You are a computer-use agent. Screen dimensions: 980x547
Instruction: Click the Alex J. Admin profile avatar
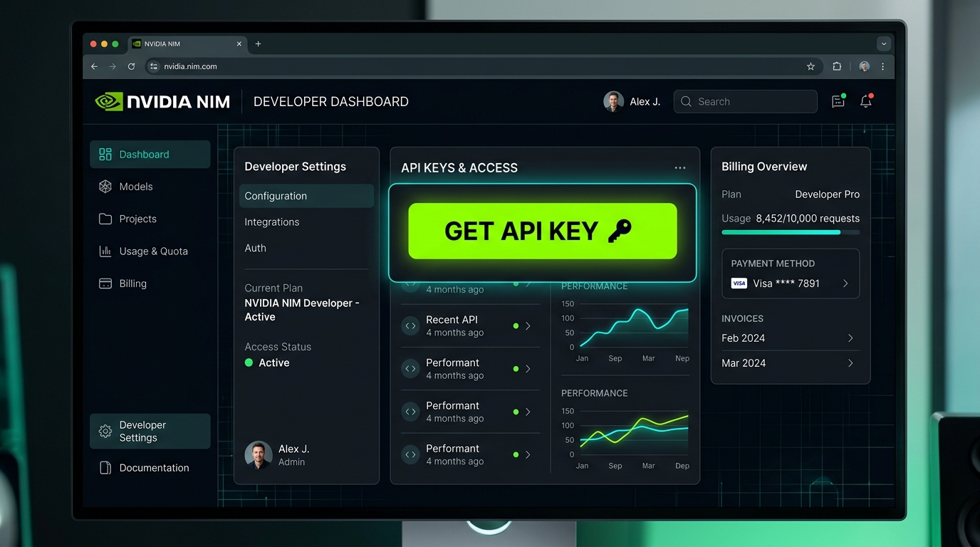pyautogui.click(x=259, y=454)
